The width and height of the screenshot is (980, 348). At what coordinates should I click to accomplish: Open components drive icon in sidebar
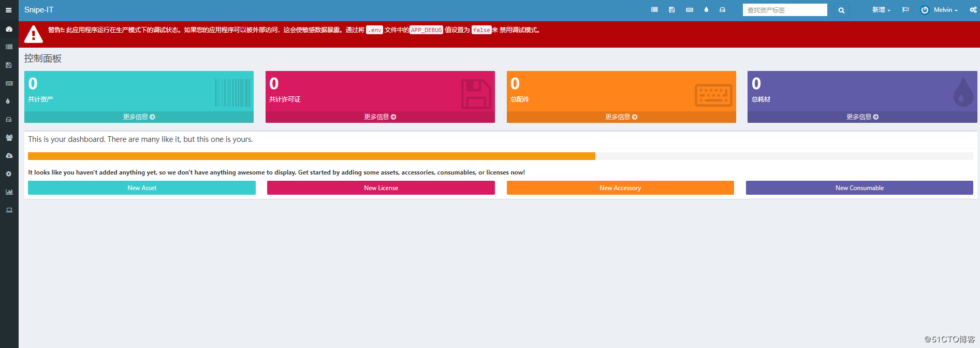tap(9, 120)
